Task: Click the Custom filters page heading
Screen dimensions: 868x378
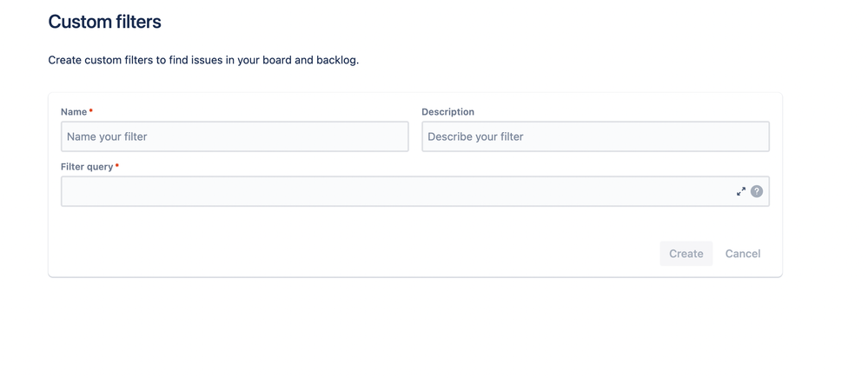Action: coord(104,22)
